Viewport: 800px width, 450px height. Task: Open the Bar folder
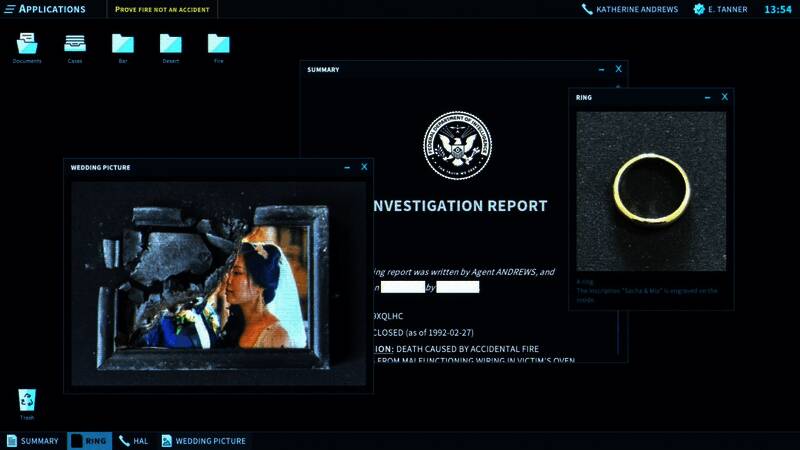coord(123,44)
